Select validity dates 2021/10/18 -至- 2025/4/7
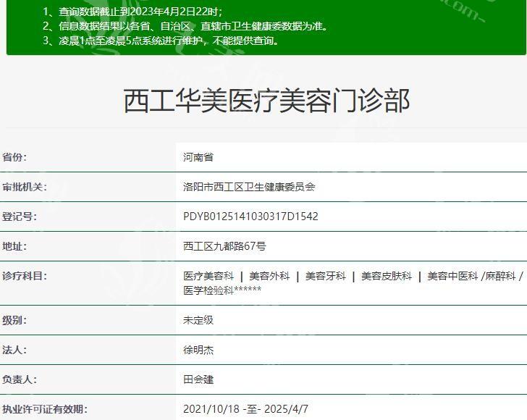Viewport: 527px width, 420px height. pos(245,409)
